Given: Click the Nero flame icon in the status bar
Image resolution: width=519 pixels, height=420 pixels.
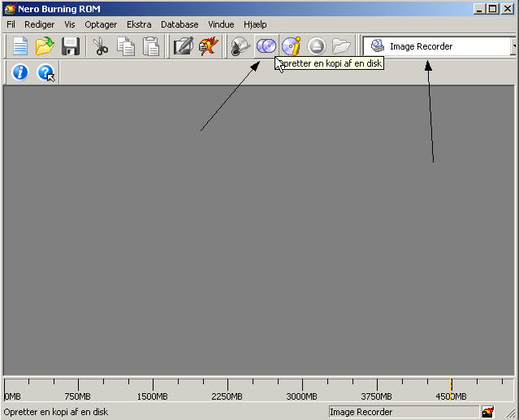Looking at the screenshot, I should (x=487, y=412).
